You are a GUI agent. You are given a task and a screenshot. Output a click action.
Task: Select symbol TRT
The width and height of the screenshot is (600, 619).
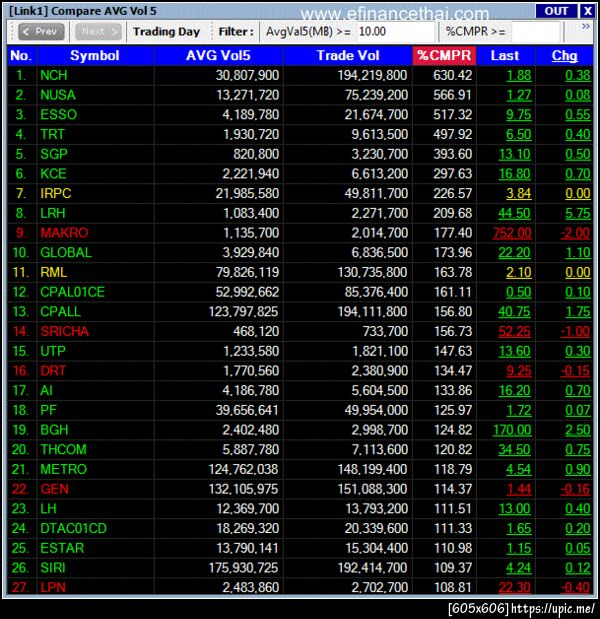point(52,134)
